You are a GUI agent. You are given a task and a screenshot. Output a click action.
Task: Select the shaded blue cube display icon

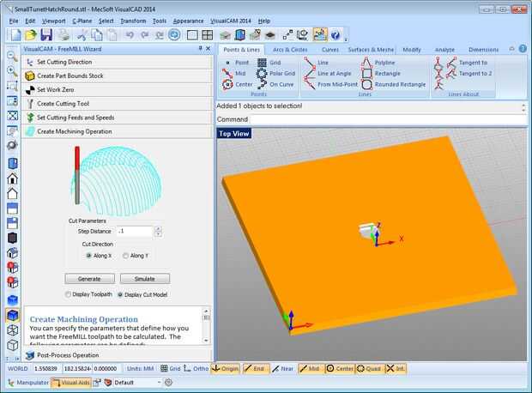(x=13, y=315)
